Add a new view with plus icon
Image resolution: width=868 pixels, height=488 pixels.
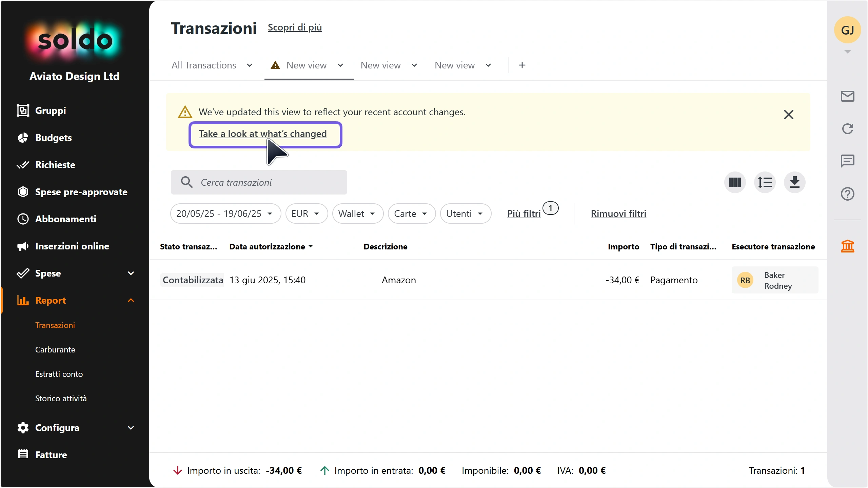522,65
